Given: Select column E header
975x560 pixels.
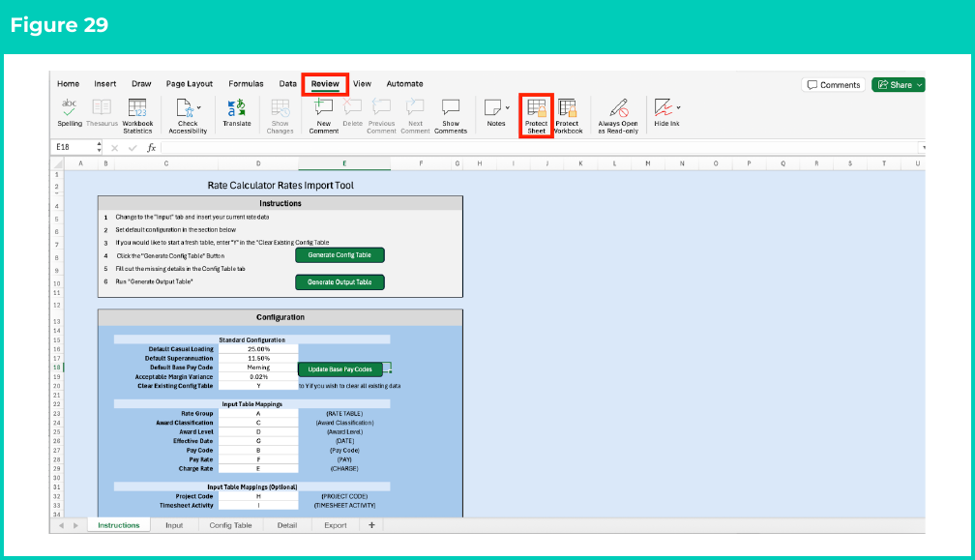Looking at the screenshot, I should point(344,163).
